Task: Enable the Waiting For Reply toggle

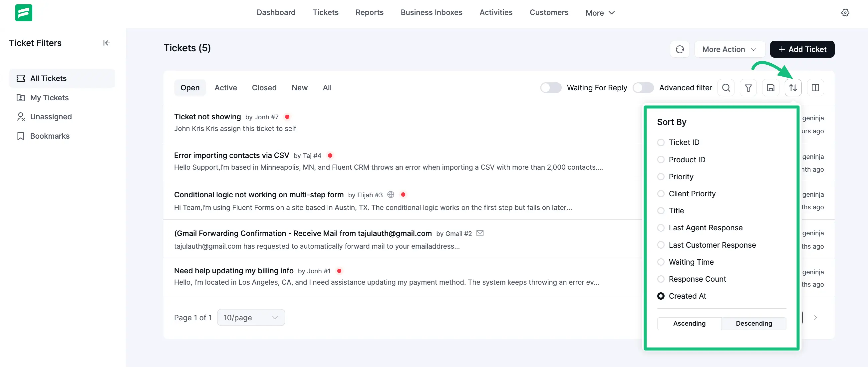Action: click(551, 88)
